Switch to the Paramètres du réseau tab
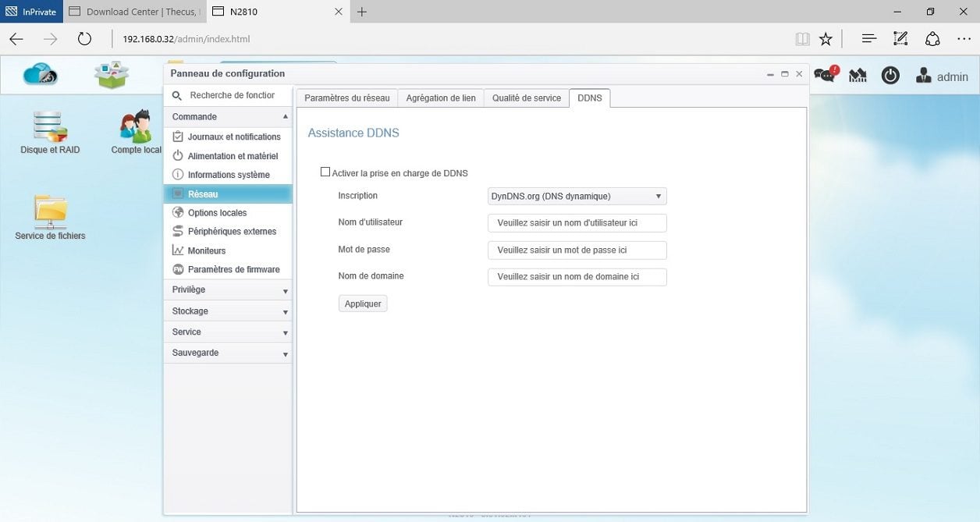This screenshot has height=522, width=980. pos(347,98)
